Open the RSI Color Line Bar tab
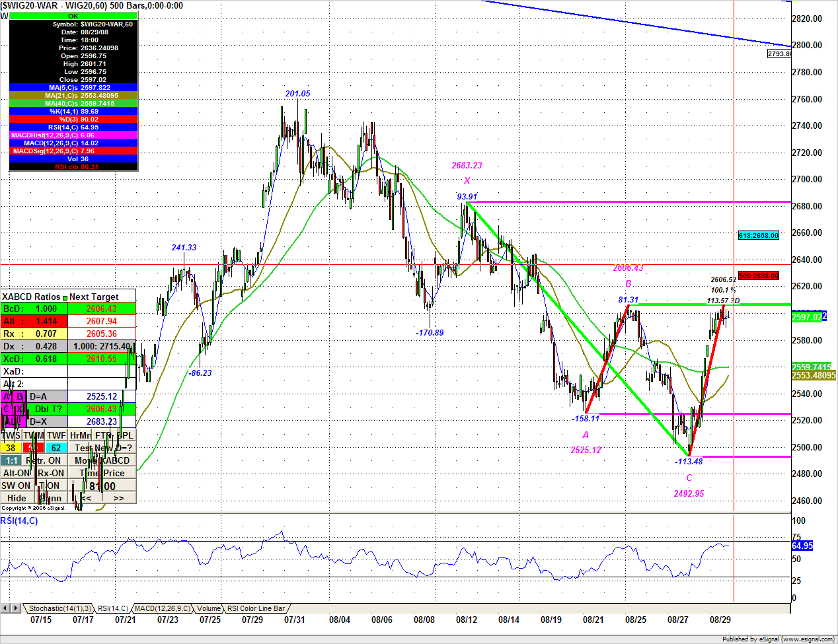The height and width of the screenshot is (644, 838). click(256, 608)
